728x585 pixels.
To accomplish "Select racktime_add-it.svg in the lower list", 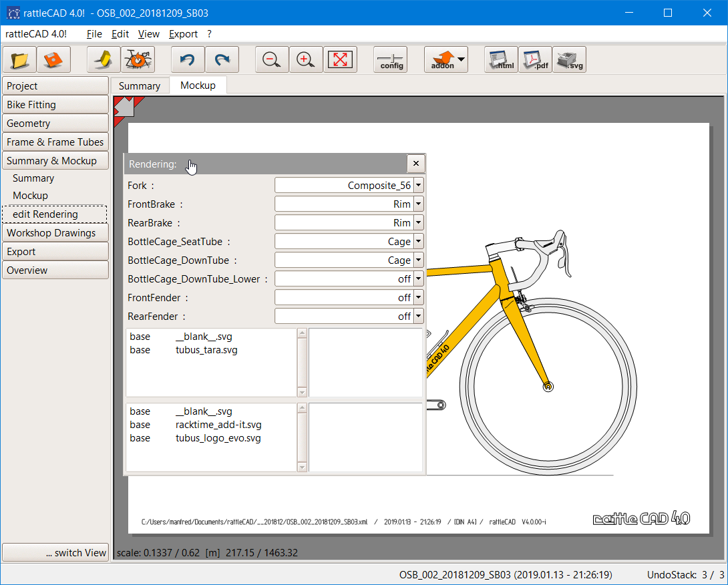I will (x=218, y=425).
